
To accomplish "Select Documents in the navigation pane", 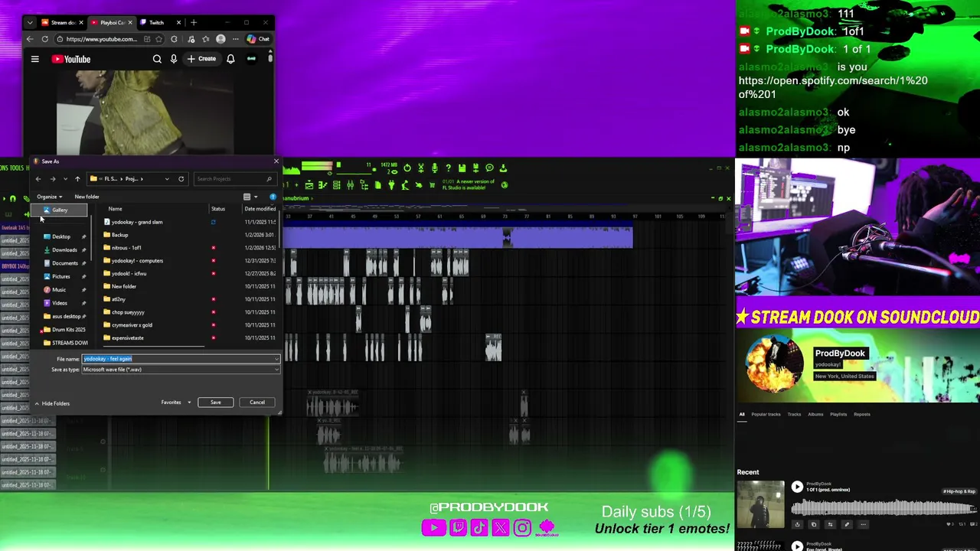I will [64, 263].
